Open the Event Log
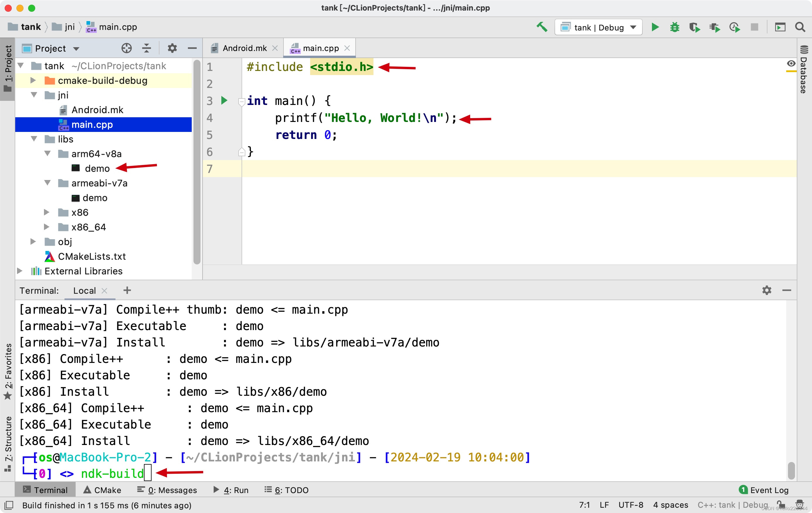 (x=763, y=490)
